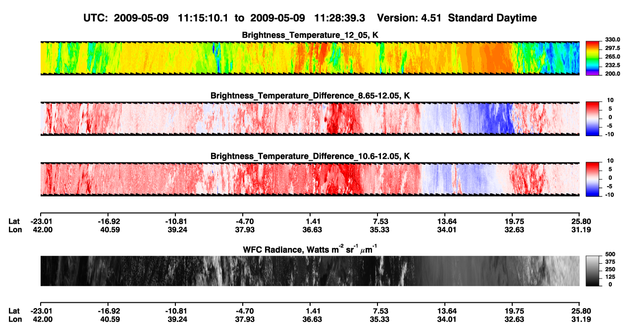Click the Brightness_Temperature_Difference_10.6-12.05 panel title
Image resolution: width=644 pixels, height=330 pixels.
point(310,156)
